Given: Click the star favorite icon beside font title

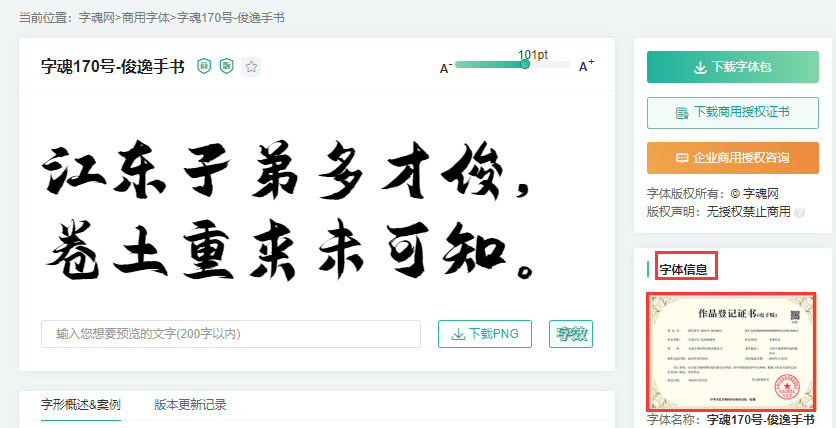Looking at the screenshot, I should point(251,67).
